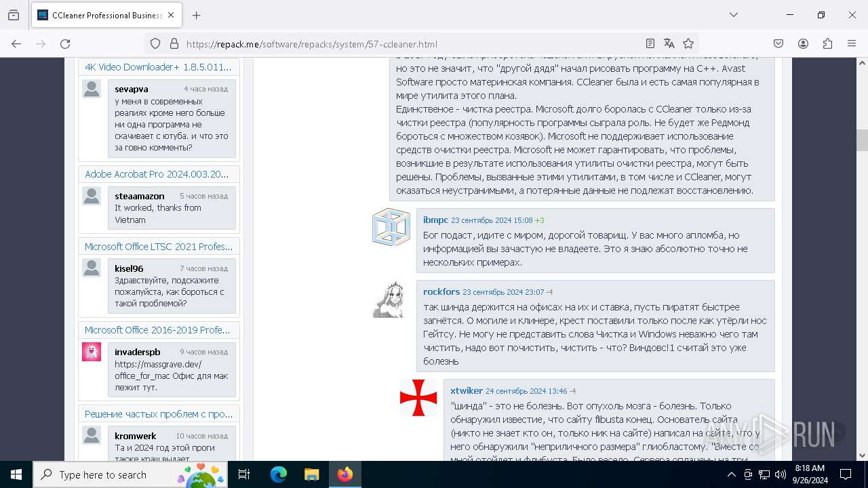This screenshot has height=488, width=868.
Task: Reload the current page
Action: (65, 43)
